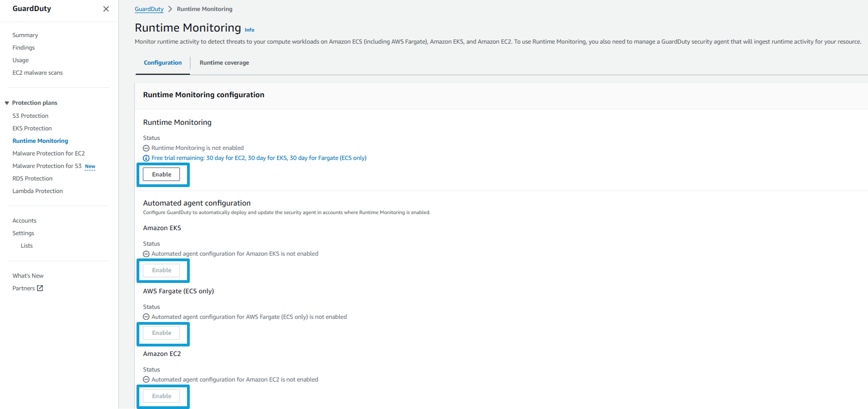Go to Findings in sidebar
The image size is (868, 409).
pyautogui.click(x=24, y=48)
